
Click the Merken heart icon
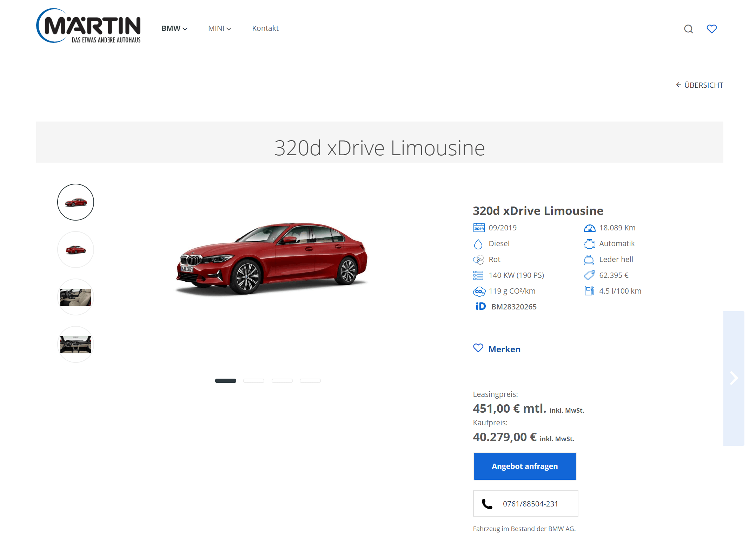click(478, 348)
